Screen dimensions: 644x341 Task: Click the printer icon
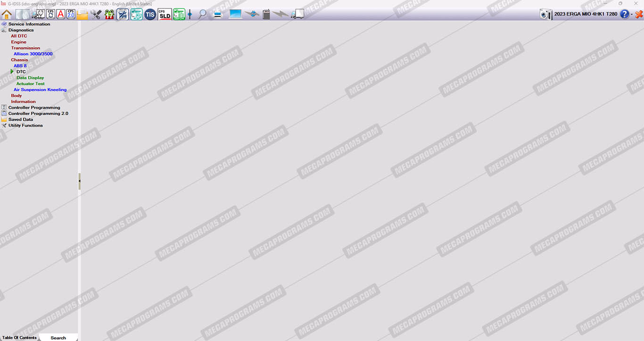coord(218,14)
